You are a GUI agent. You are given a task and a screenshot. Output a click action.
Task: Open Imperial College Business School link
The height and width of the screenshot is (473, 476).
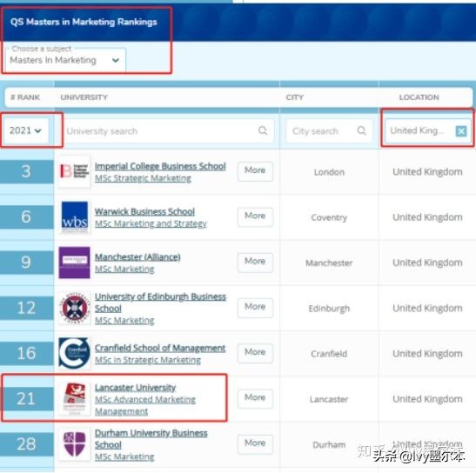click(160, 166)
